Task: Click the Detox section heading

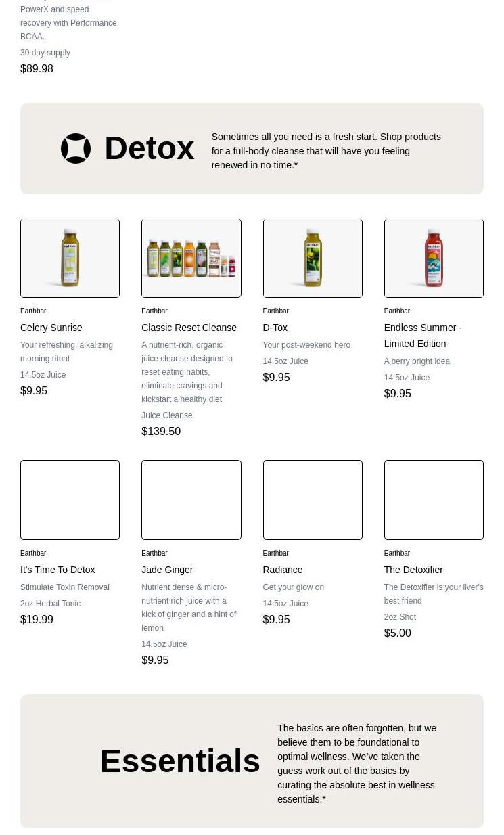Action: click(149, 148)
